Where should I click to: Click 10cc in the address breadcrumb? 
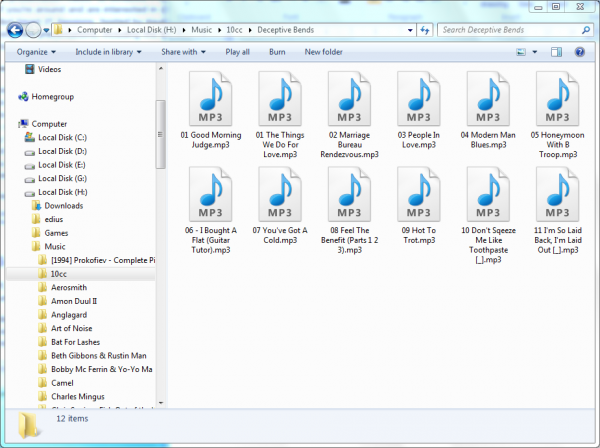coord(234,30)
